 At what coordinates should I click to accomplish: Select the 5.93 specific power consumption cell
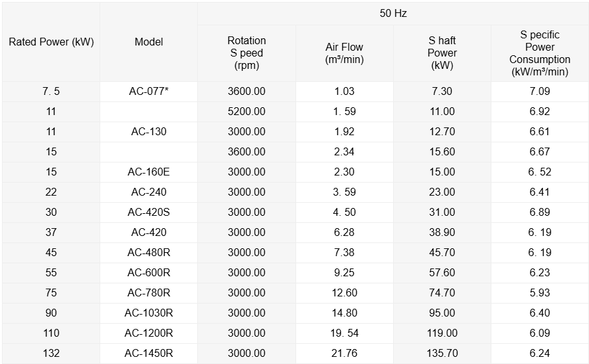click(540, 293)
